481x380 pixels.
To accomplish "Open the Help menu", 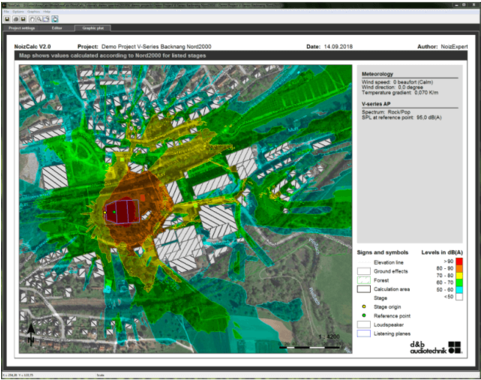I will coord(47,12).
